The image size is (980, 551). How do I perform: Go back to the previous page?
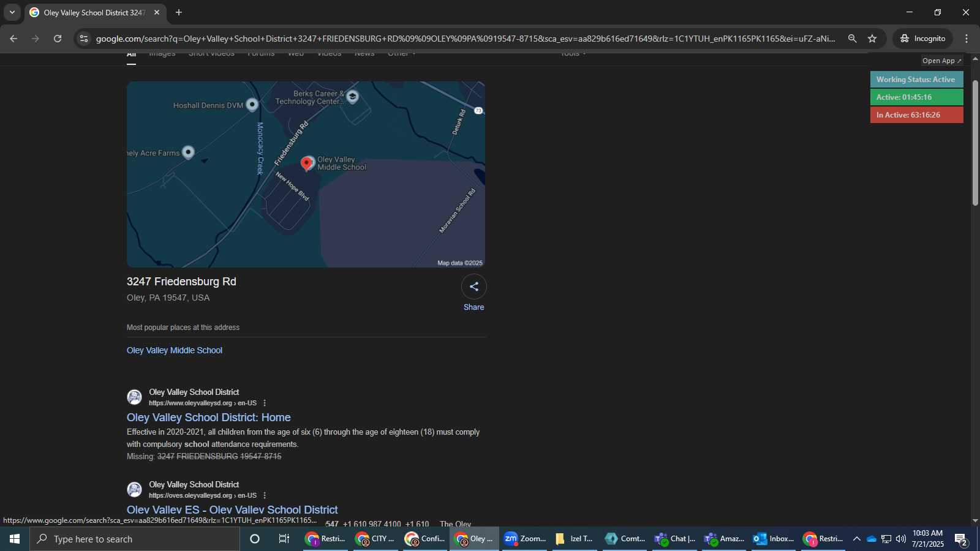[x=13, y=39]
